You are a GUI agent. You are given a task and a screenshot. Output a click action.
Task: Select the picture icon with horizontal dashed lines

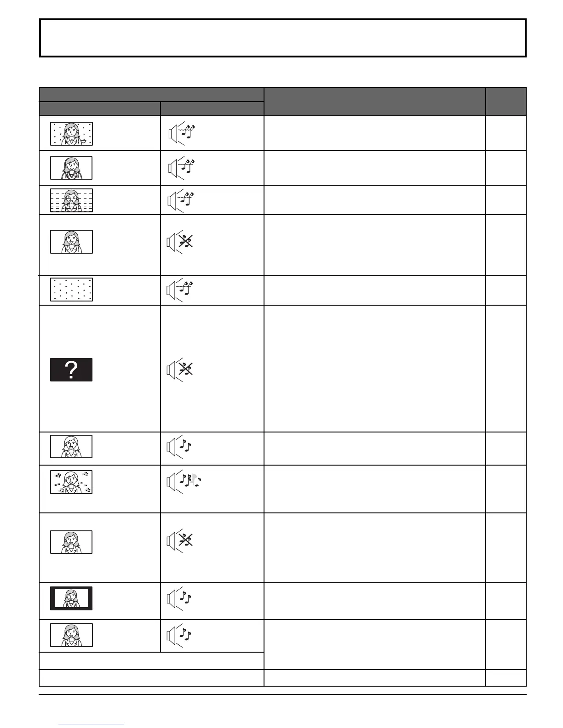tap(71, 200)
